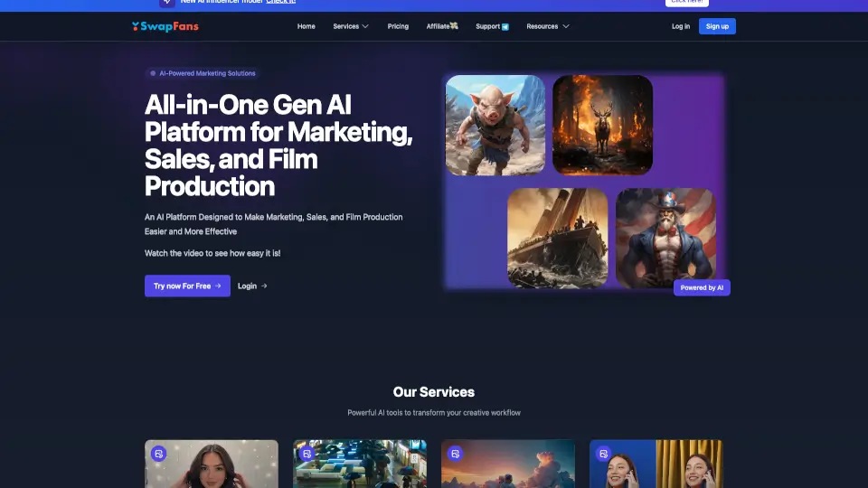Click the SwapFans logo in the navbar
Screen dimensions: 868x488
pyautogui.click(x=165, y=26)
